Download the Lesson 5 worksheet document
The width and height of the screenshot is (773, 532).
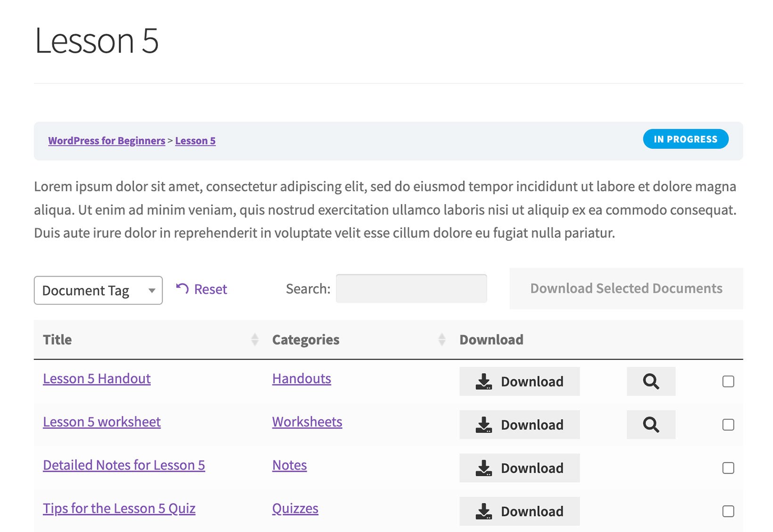[x=519, y=425]
